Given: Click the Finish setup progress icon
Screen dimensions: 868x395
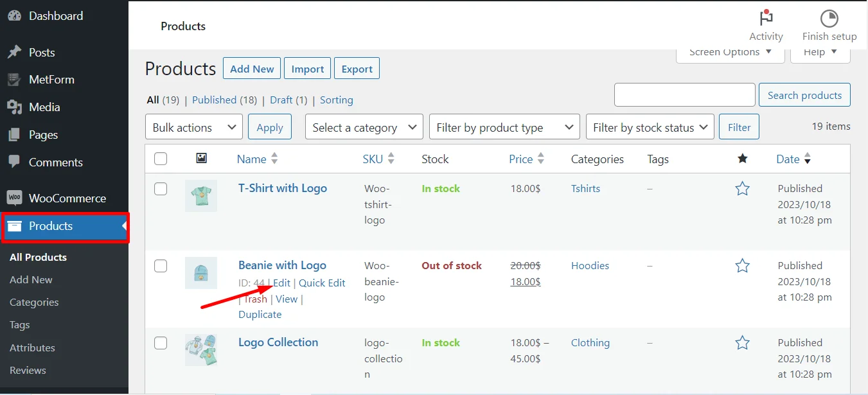Looking at the screenshot, I should coord(829,18).
